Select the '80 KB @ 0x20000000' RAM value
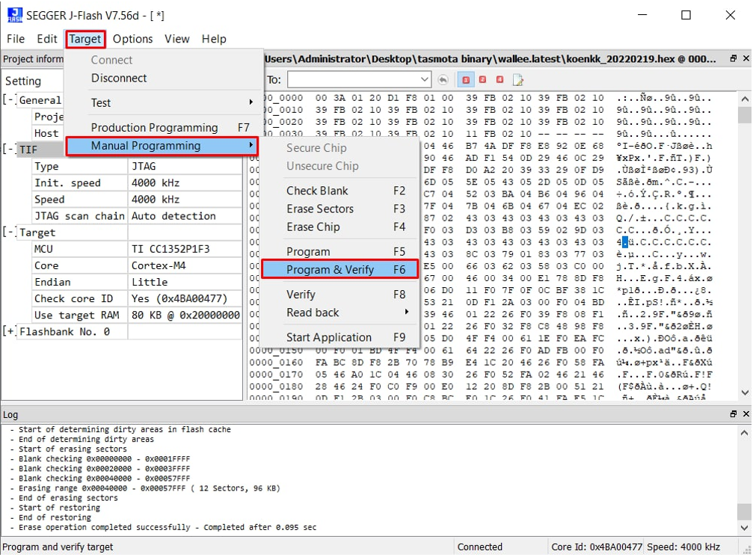756x557 pixels. 185,315
